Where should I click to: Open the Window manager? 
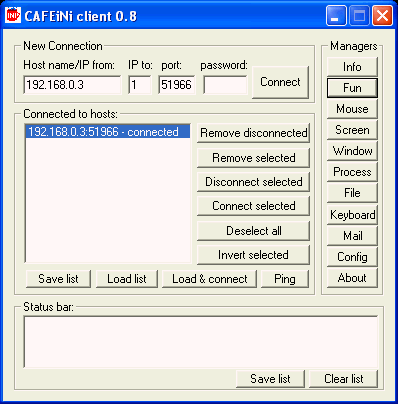point(352,151)
